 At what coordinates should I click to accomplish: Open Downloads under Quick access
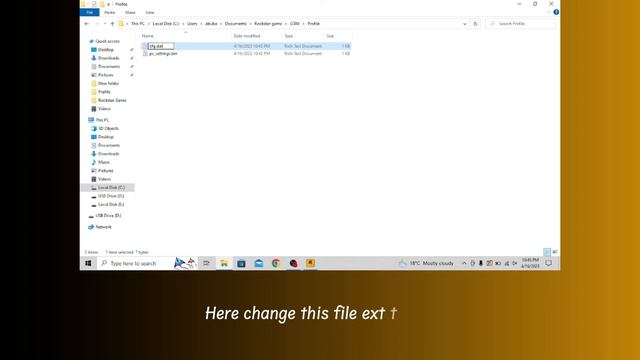pos(108,58)
